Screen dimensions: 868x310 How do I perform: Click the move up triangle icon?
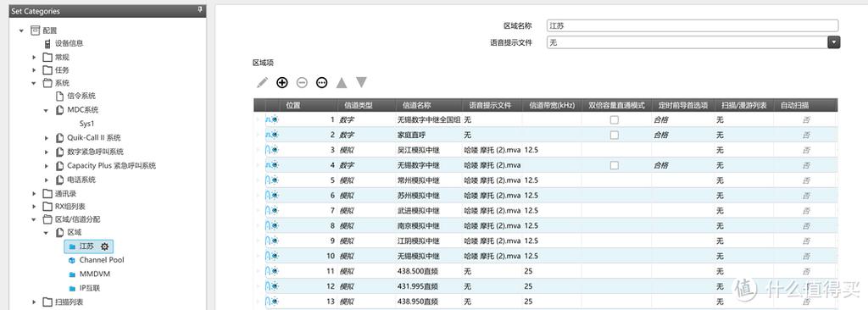pyautogui.click(x=342, y=82)
